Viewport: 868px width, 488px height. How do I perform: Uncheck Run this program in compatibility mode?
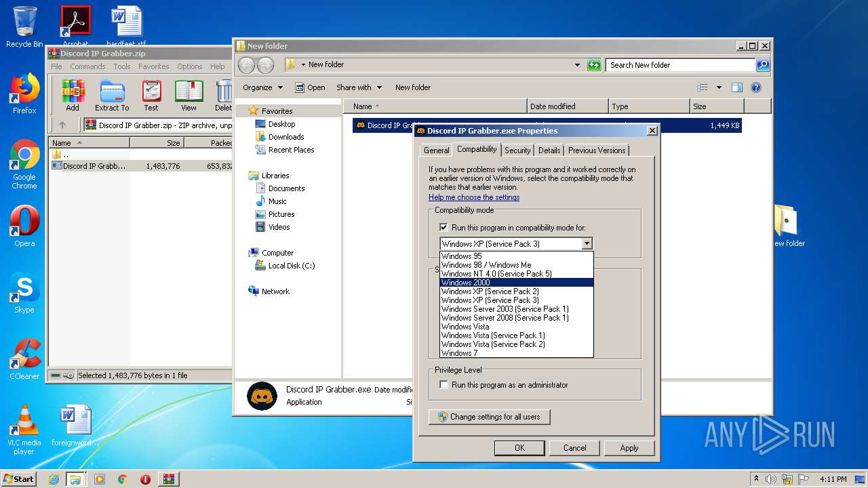[443, 228]
